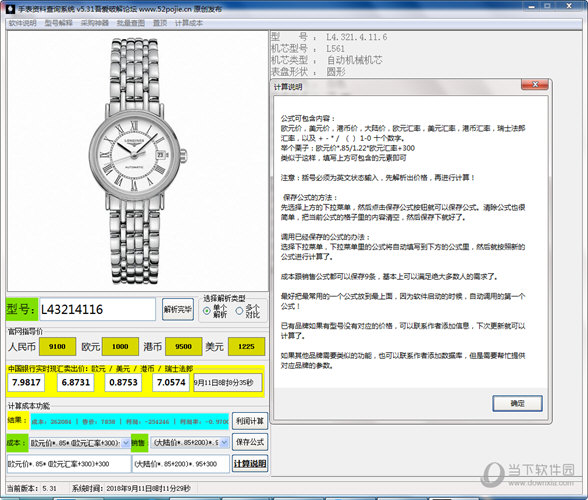Image resolution: width=588 pixels, height=500 pixels.
Task: Click the Longines watch image
Action: tap(137, 161)
